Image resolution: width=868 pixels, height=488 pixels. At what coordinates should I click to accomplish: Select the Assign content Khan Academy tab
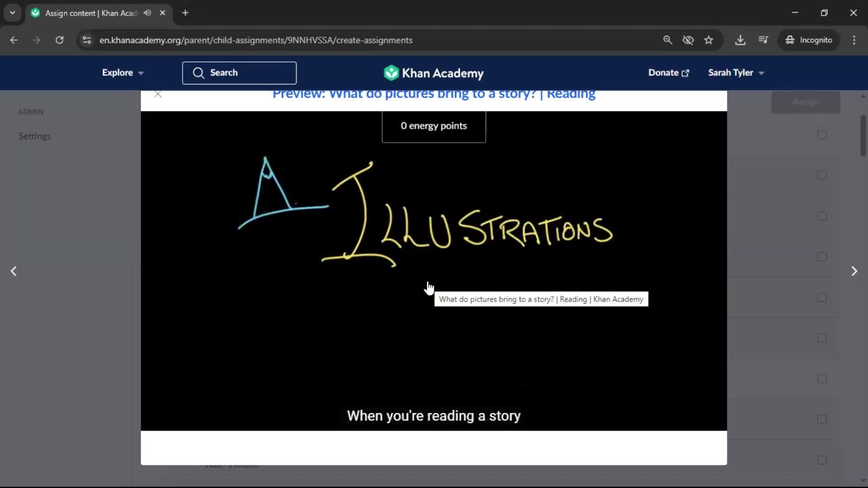(99, 13)
